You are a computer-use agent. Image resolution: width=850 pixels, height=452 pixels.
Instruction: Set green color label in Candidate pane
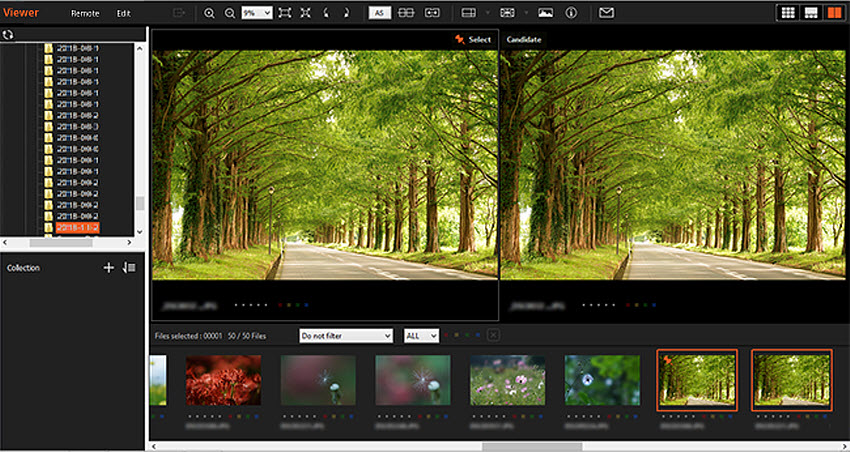click(646, 305)
